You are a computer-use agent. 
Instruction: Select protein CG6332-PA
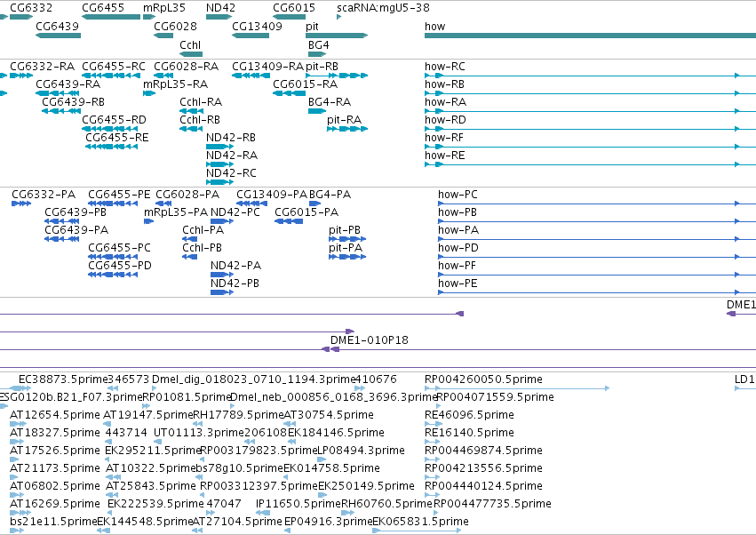(x=44, y=195)
